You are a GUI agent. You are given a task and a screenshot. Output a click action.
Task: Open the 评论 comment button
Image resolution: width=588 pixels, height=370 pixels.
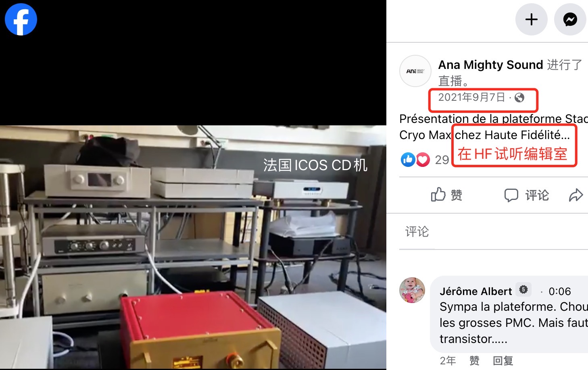(x=527, y=195)
